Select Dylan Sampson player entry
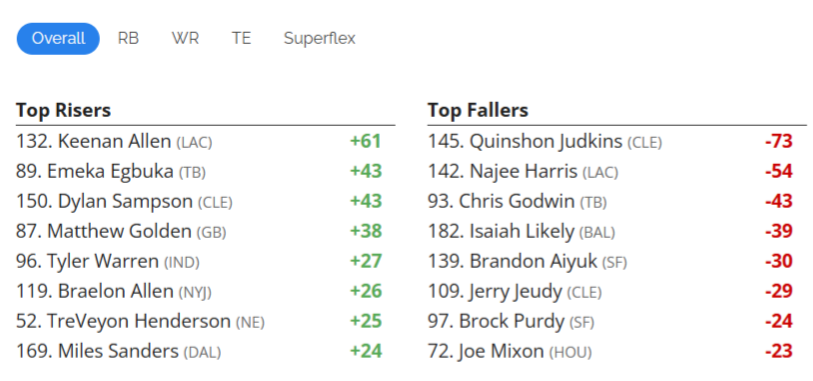The height and width of the screenshot is (381, 813). point(125,202)
